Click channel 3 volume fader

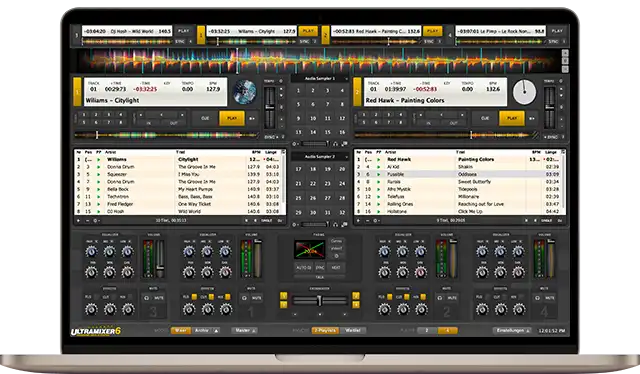point(160,267)
